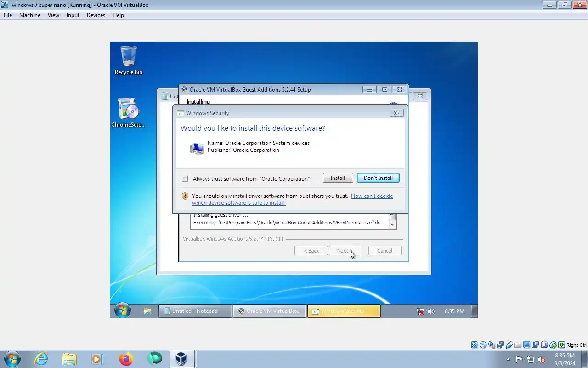This screenshot has width=588, height=368.
Task: Open the Input menu
Action: click(x=73, y=15)
